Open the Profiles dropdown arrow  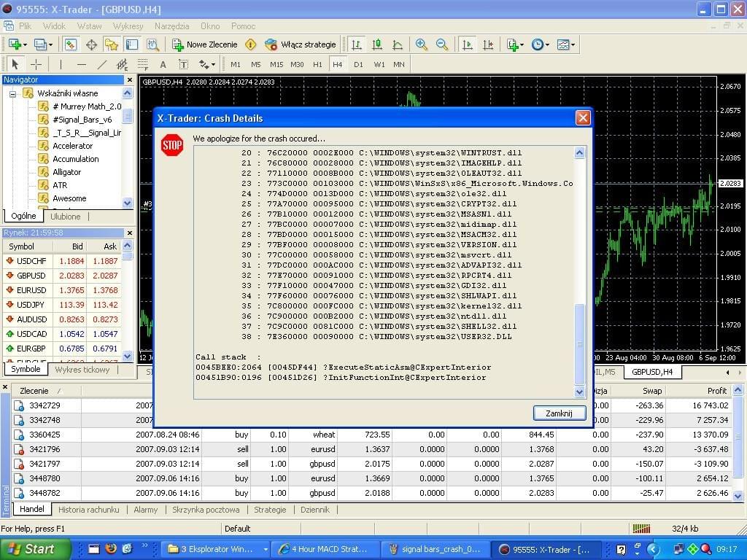click(x=50, y=45)
